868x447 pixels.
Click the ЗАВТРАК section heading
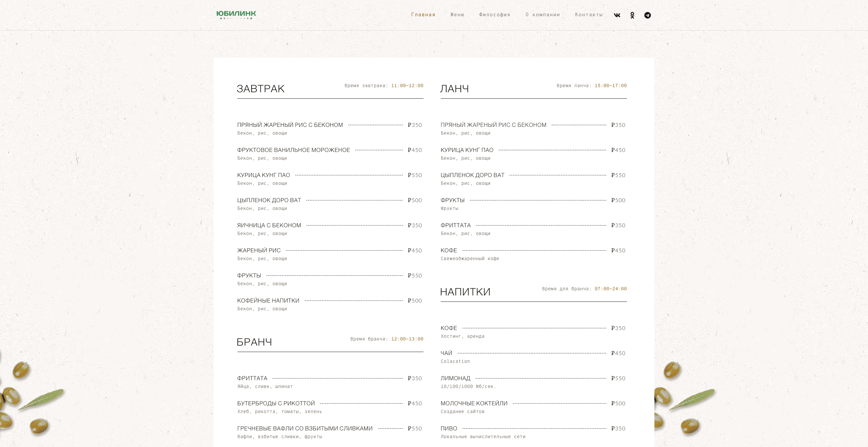coord(260,89)
